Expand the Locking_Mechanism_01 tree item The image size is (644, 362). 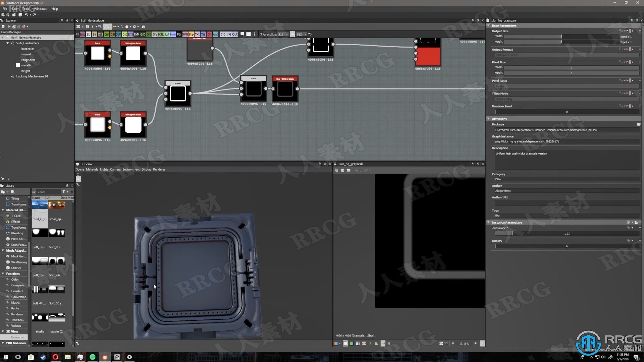pyautogui.click(x=7, y=76)
